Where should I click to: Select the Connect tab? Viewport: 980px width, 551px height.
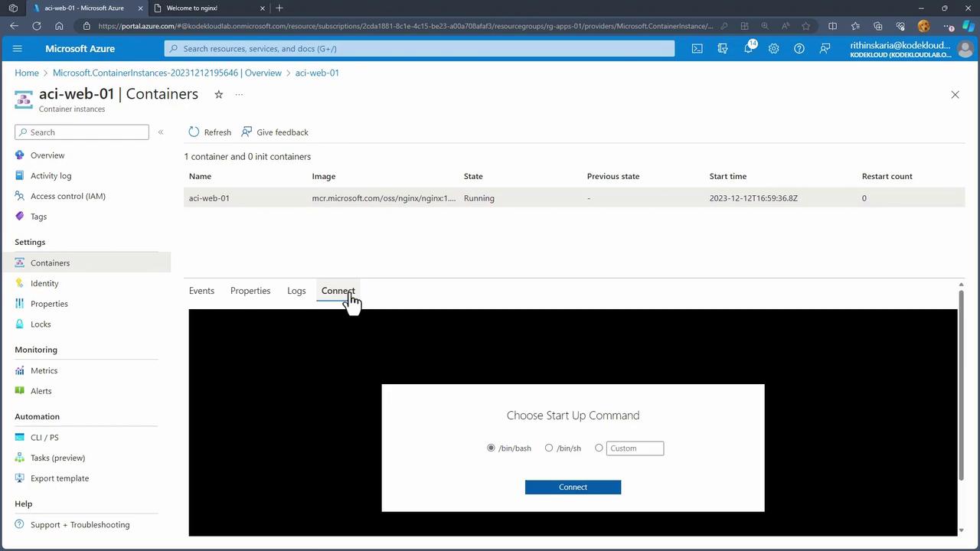(x=338, y=291)
